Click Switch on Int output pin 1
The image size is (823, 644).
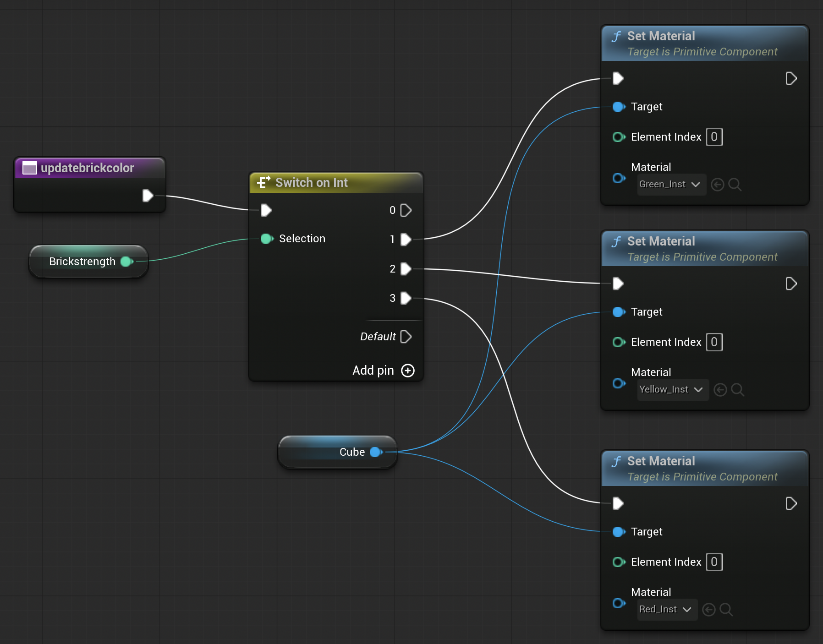pos(406,240)
